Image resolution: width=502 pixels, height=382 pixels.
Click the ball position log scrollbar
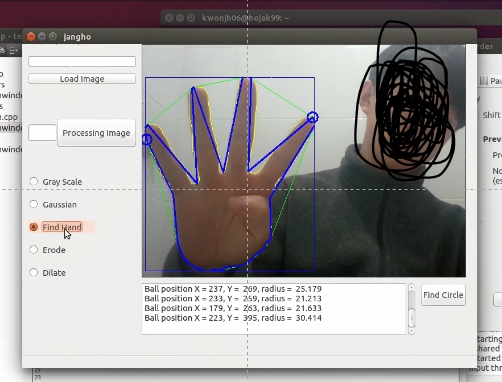pyautogui.click(x=412, y=309)
